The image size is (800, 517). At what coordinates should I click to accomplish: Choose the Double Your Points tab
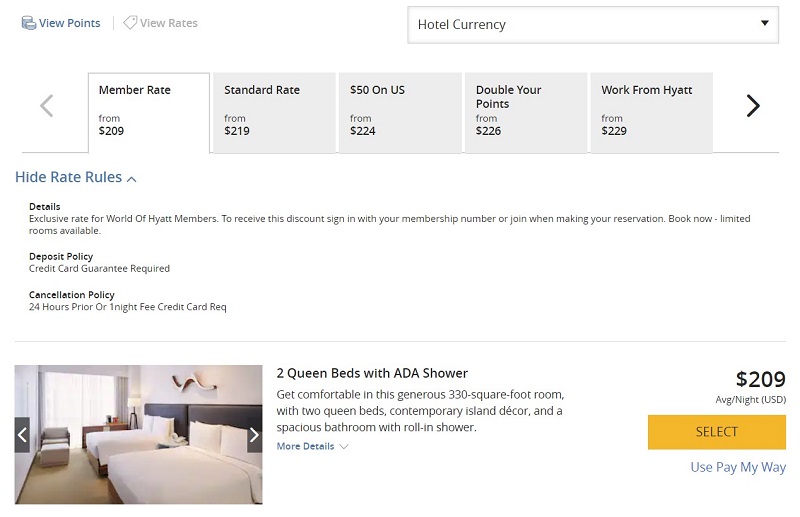pyautogui.click(x=526, y=113)
